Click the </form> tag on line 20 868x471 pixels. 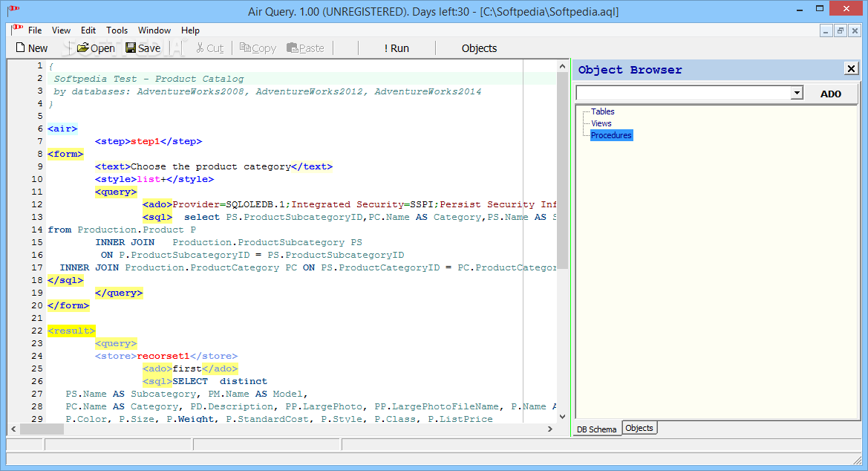tap(68, 306)
